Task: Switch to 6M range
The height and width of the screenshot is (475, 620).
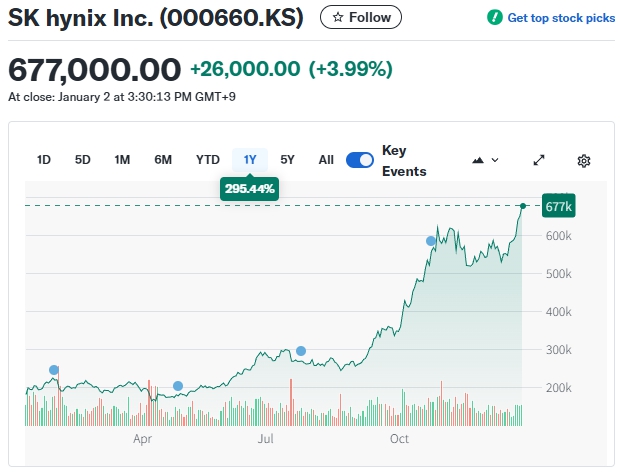Action: [x=163, y=160]
